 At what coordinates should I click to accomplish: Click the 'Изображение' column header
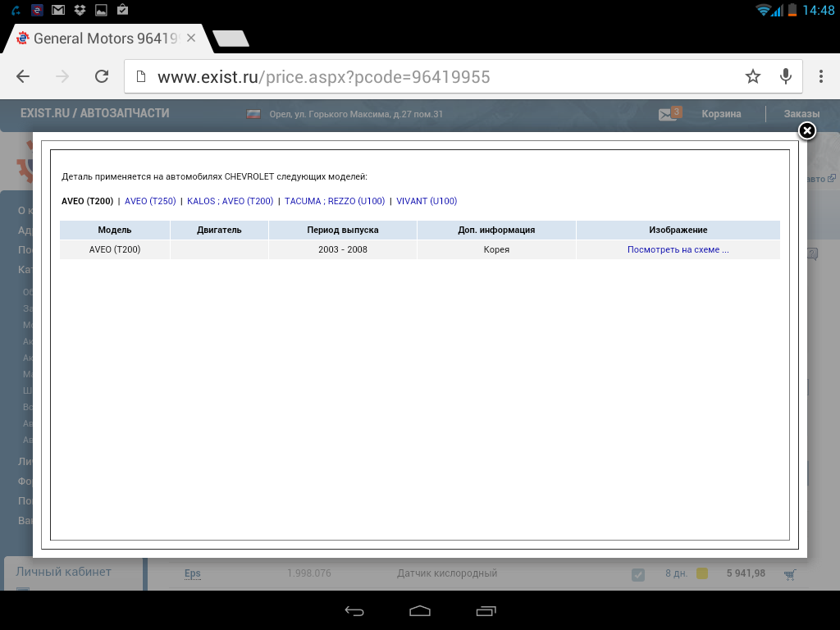click(x=678, y=230)
